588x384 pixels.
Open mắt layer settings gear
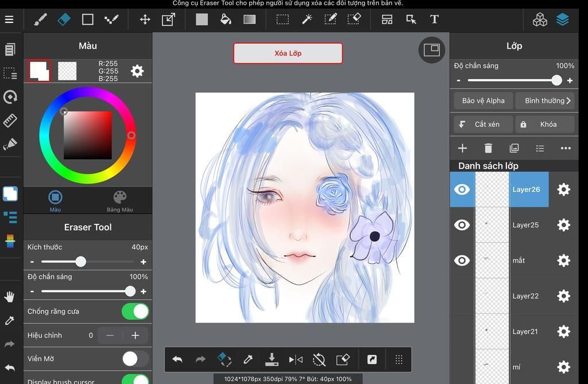click(x=564, y=260)
